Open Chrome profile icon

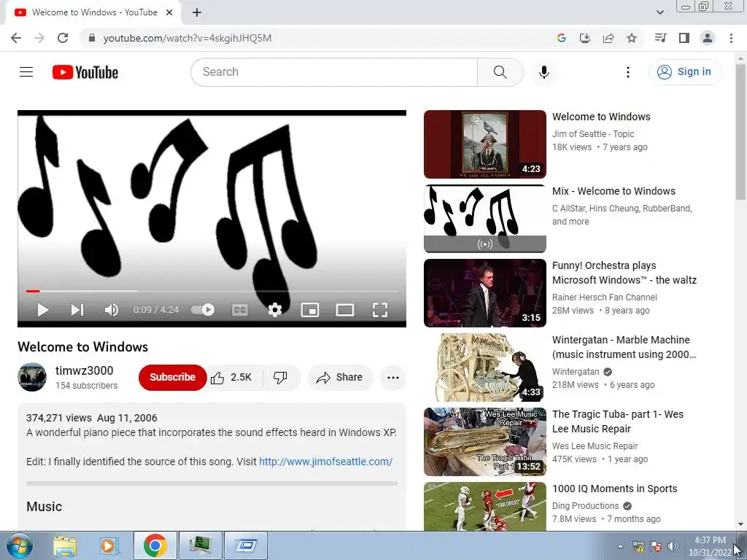(708, 38)
